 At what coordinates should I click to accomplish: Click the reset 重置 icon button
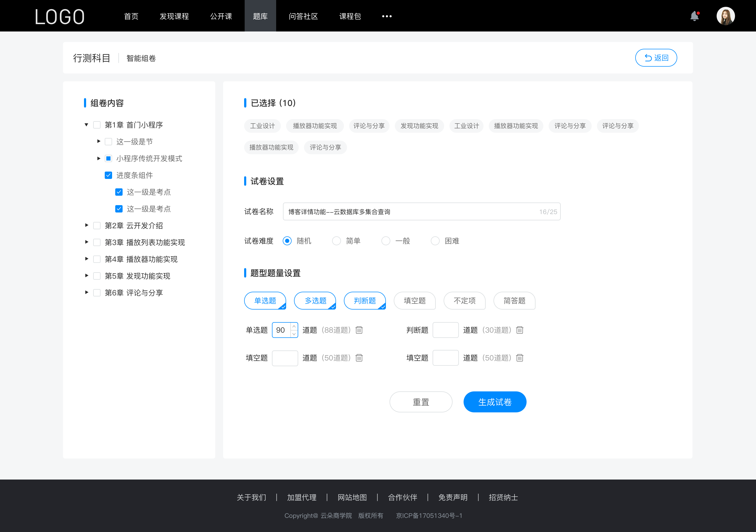tap(421, 401)
